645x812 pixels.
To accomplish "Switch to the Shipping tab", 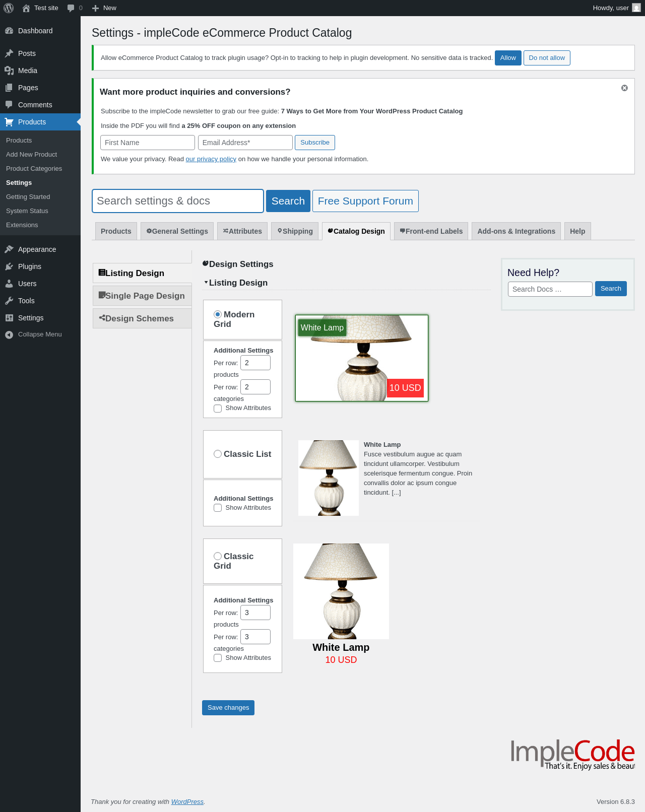I will pyautogui.click(x=295, y=231).
